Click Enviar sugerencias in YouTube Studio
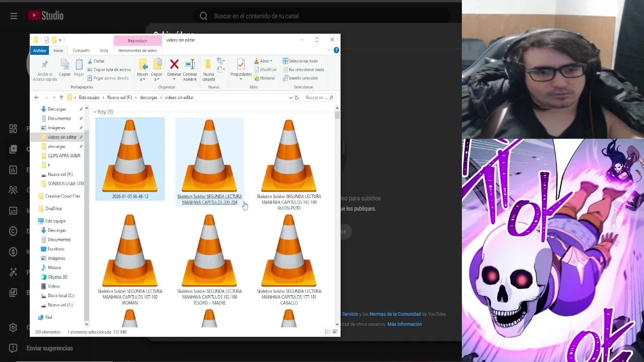644x362 pixels. [x=50, y=348]
